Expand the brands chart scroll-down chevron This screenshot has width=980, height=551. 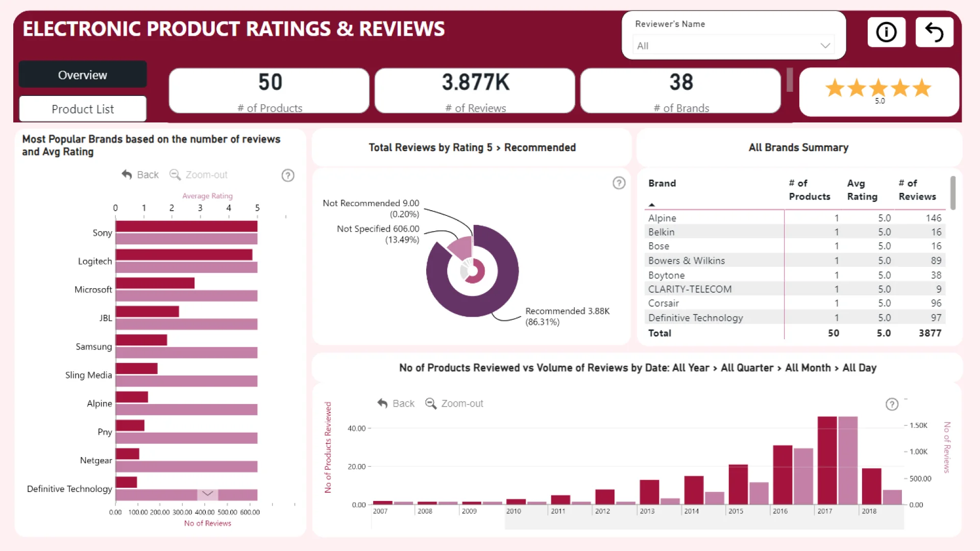tap(207, 494)
